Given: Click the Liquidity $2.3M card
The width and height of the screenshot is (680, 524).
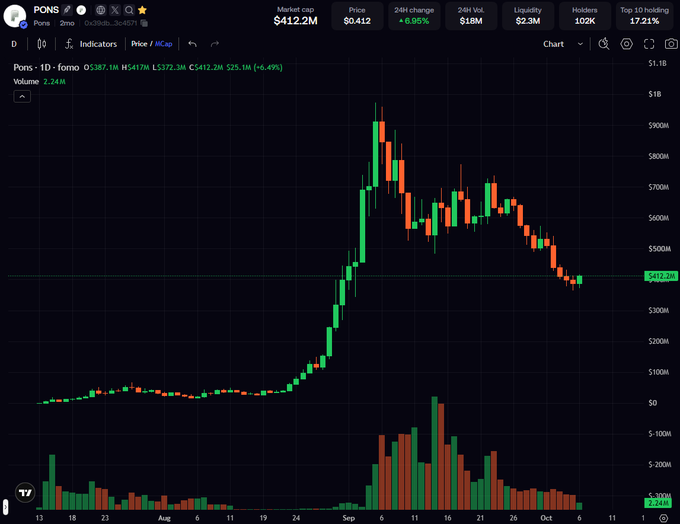Looking at the screenshot, I should pyautogui.click(x=528, y=16).
